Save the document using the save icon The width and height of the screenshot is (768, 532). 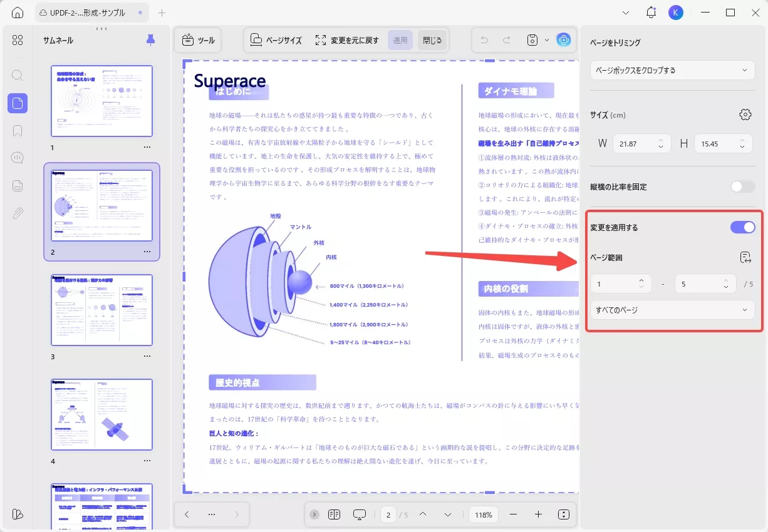[531, 39]
